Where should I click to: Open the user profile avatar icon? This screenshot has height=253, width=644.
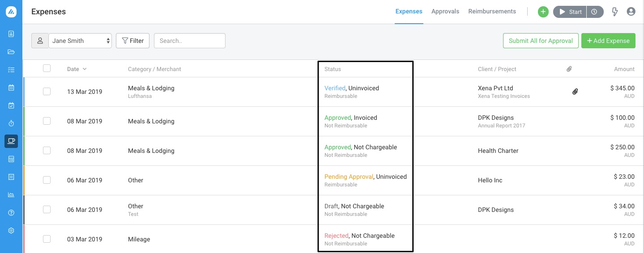(x=631, y=12)
